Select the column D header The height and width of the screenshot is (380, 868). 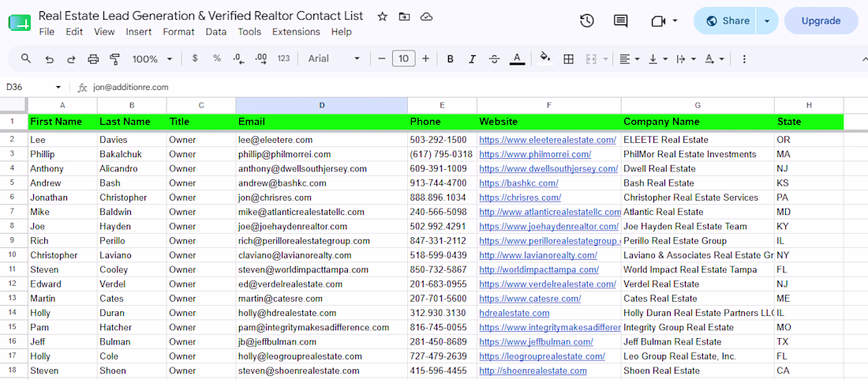tap(322, 105)
